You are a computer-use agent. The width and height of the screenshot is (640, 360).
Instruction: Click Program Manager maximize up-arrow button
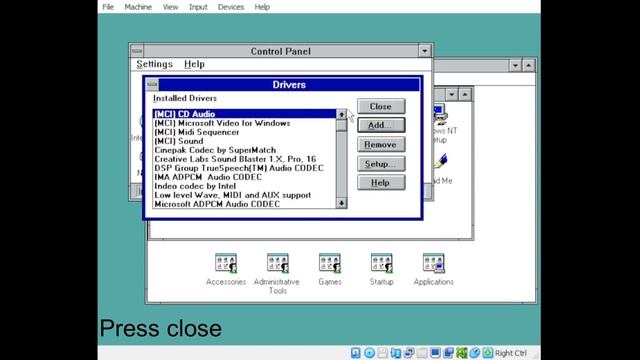(529, 65)
